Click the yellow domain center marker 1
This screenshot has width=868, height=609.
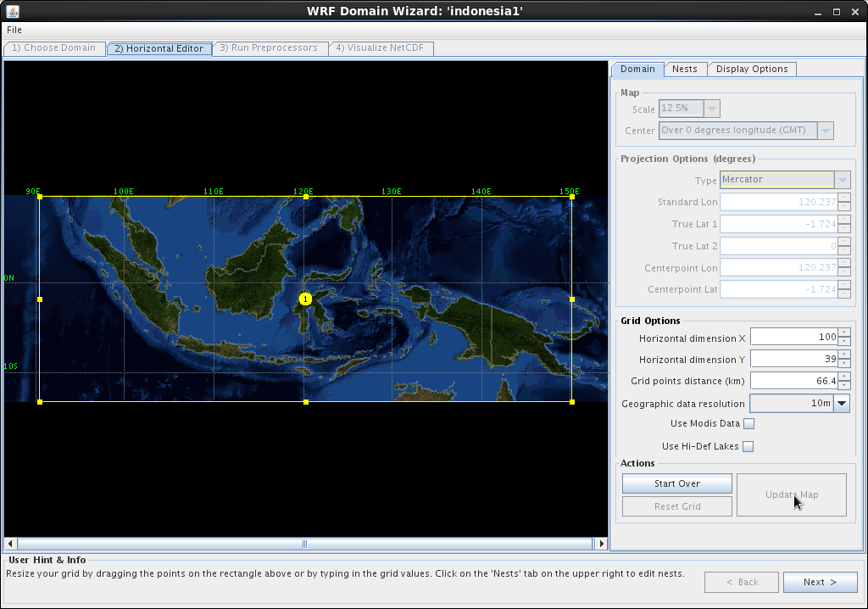click(x=305, y=299)
